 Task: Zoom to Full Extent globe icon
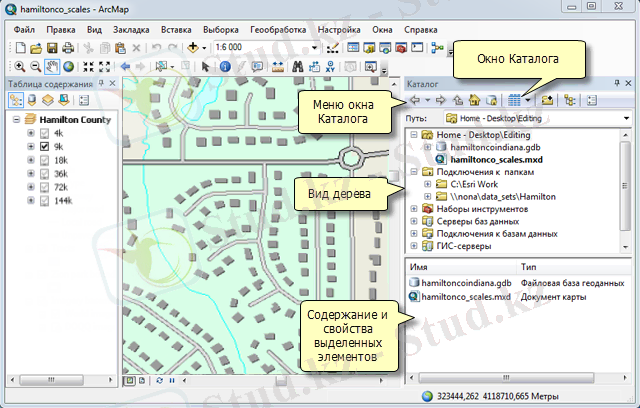click(68, 67)
